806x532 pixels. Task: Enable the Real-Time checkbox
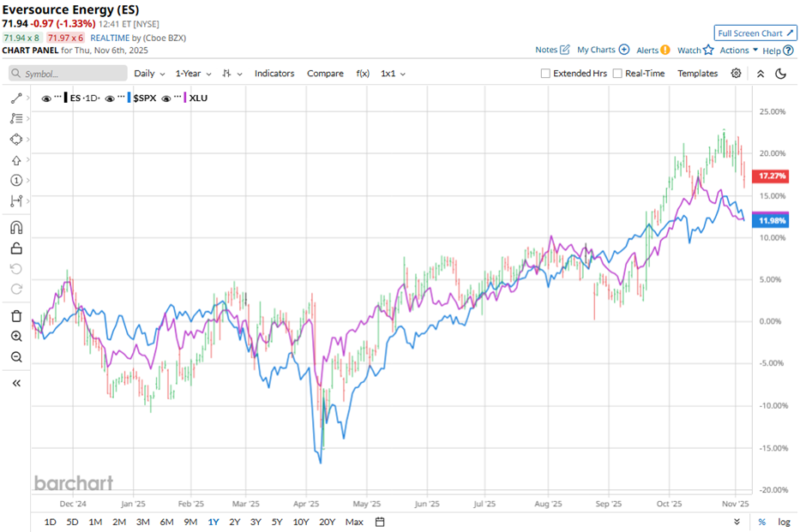tap(617, 74)
